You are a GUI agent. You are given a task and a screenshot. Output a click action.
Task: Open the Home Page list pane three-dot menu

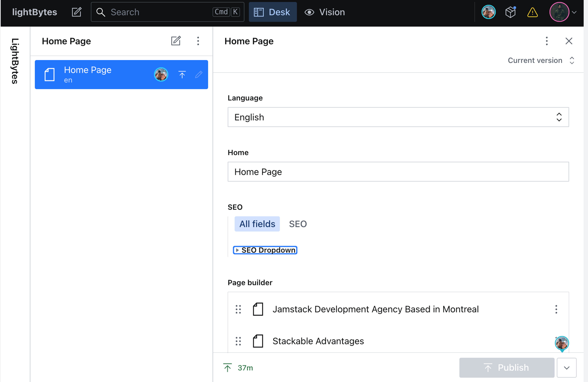pos(198,41)
